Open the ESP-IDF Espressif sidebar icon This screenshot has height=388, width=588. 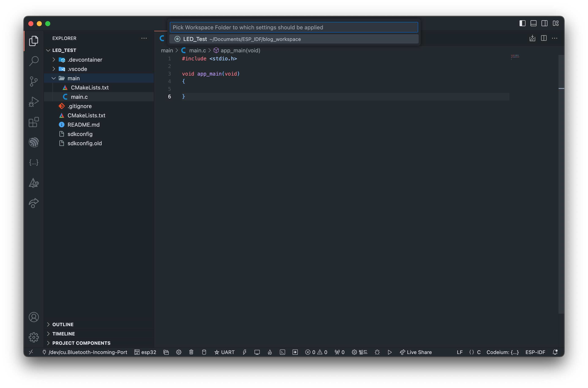coord(34,142)
